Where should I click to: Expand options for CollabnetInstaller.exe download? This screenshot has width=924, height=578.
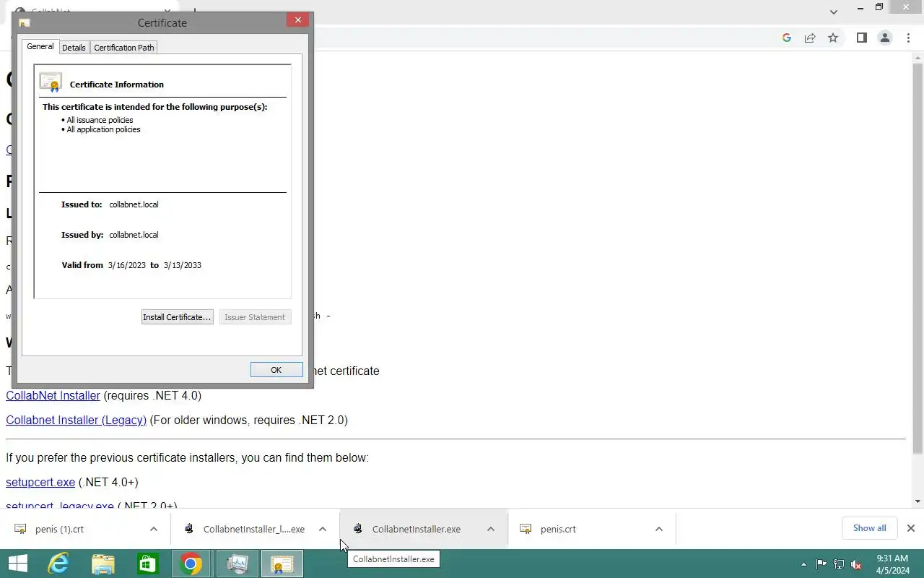tap(491, 529)
